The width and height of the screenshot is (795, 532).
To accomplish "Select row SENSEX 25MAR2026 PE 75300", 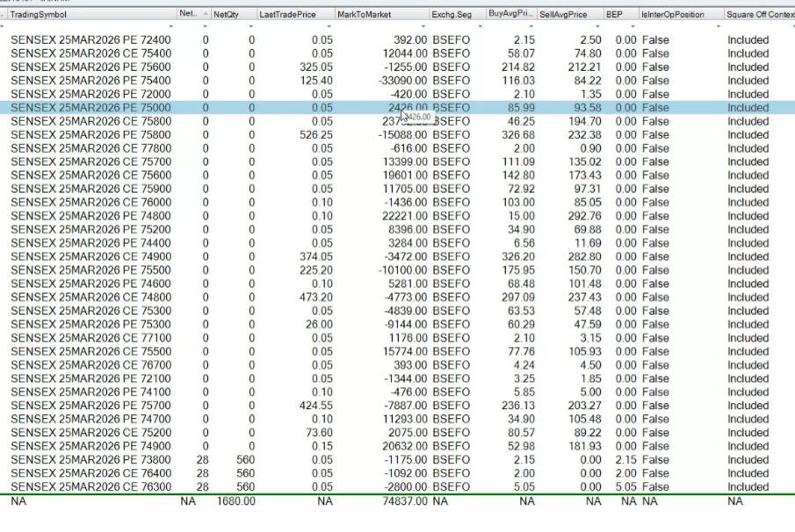I will (x=397, y=325).
